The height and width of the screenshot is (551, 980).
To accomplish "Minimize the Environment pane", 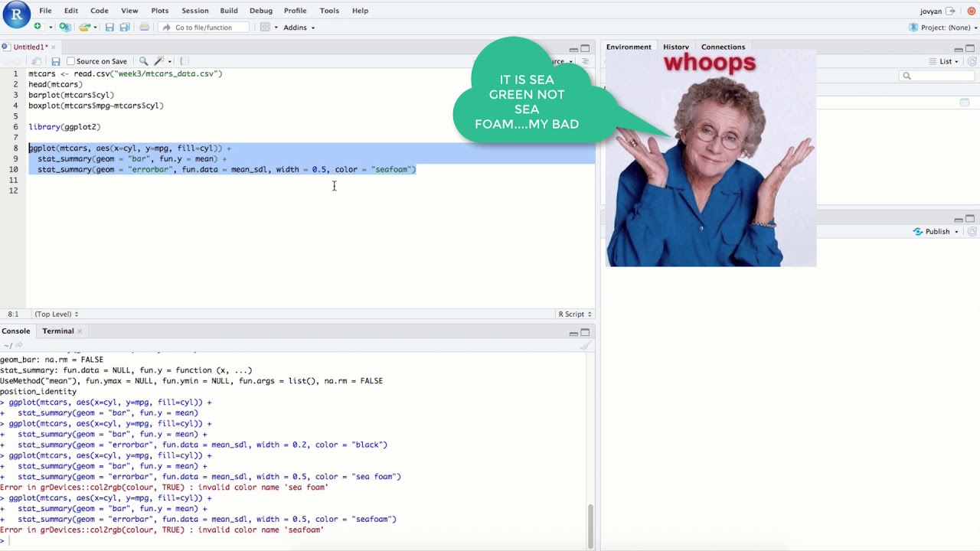I will click(x=958, y=48).
